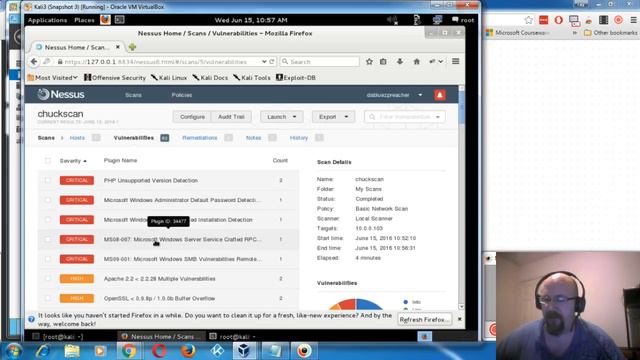
Task: Open a new Firefox tab with the plus icon
Action: click(132, 47)
